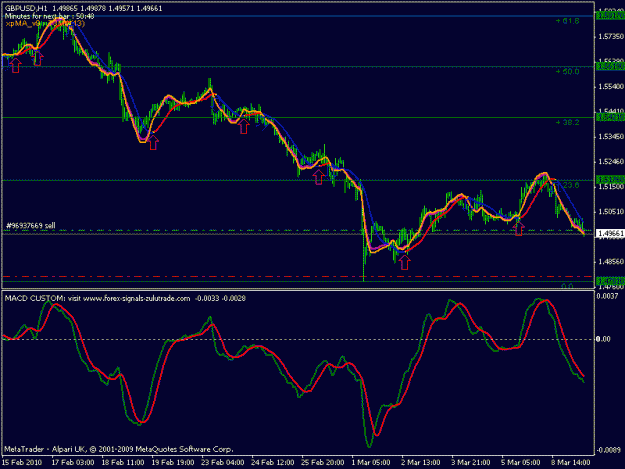This screenshot has height=469, width=625.
Task: Click the 24 Feb 12:00 time label
Action: [x=273, y=463]
